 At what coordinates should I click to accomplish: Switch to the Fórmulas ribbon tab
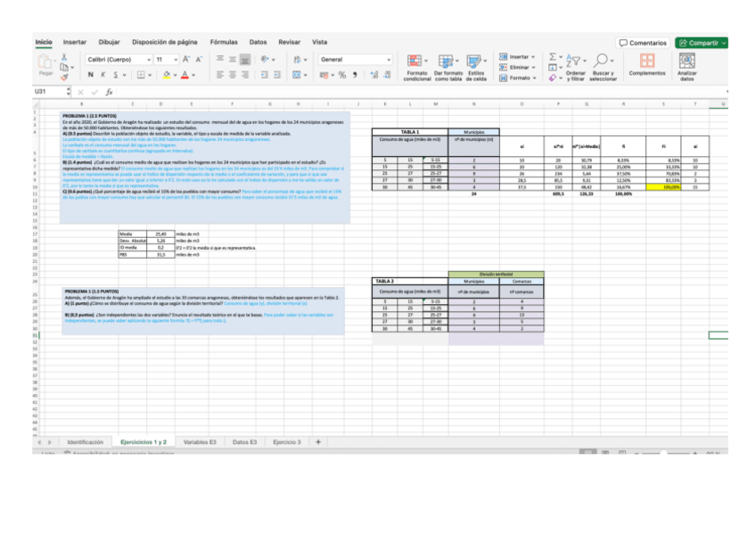pos(224,42)
